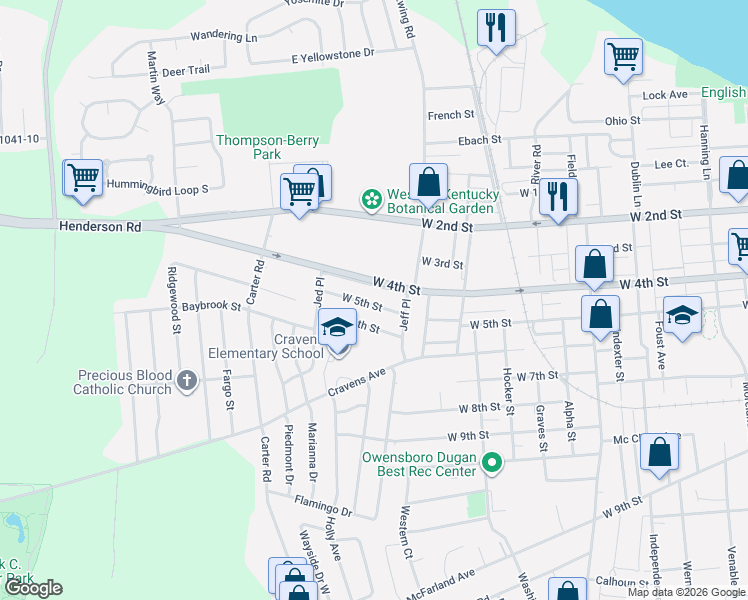748x600 pixels.
Task: Open the shopping bag marker beside Poindexter St
Action: pos(601,316)
